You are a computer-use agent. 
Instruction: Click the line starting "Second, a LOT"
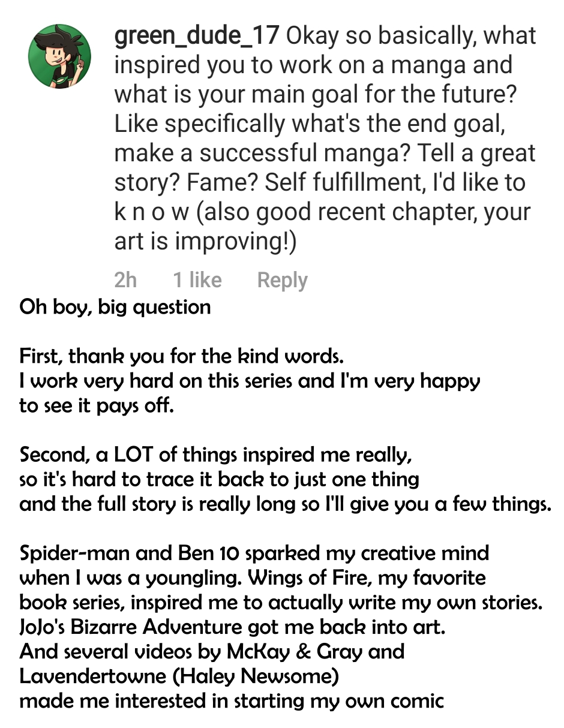(215, 455)
